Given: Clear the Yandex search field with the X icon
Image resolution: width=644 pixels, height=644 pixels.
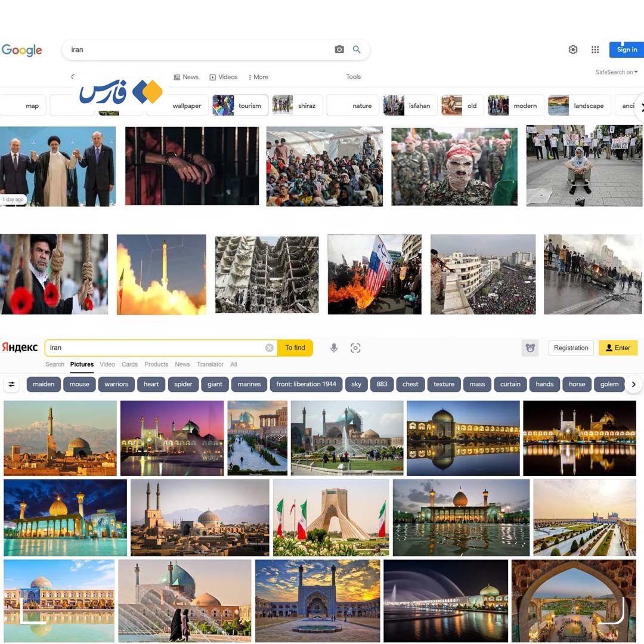Looking at the screenshot, I should click(270, 348).
